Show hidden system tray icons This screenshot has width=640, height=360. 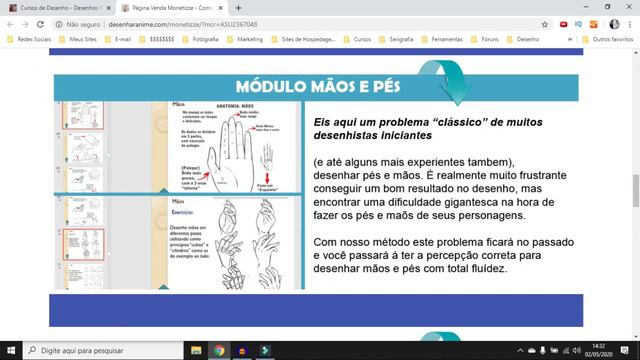pyautogui.click(x=520, y=351)
